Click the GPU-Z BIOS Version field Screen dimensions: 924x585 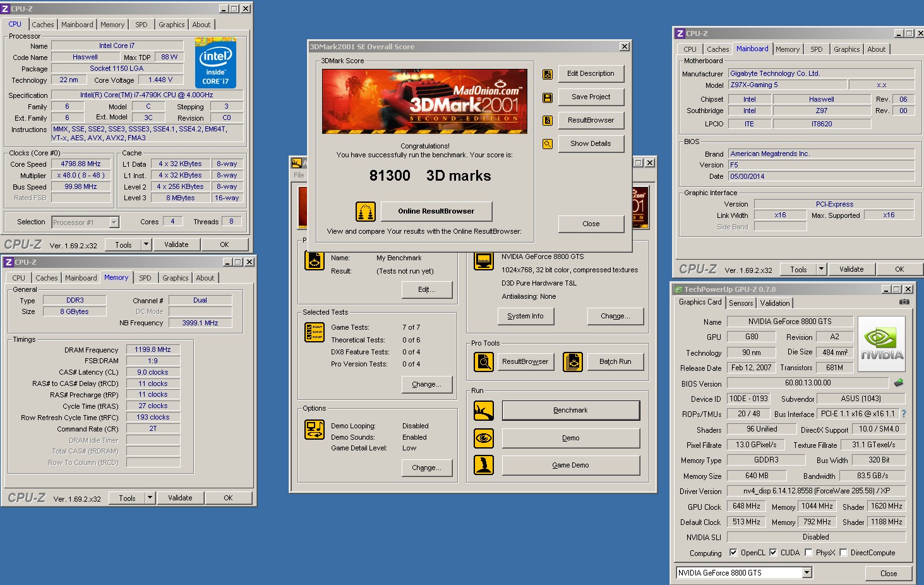pyautogui.click(x=808, y=383)
